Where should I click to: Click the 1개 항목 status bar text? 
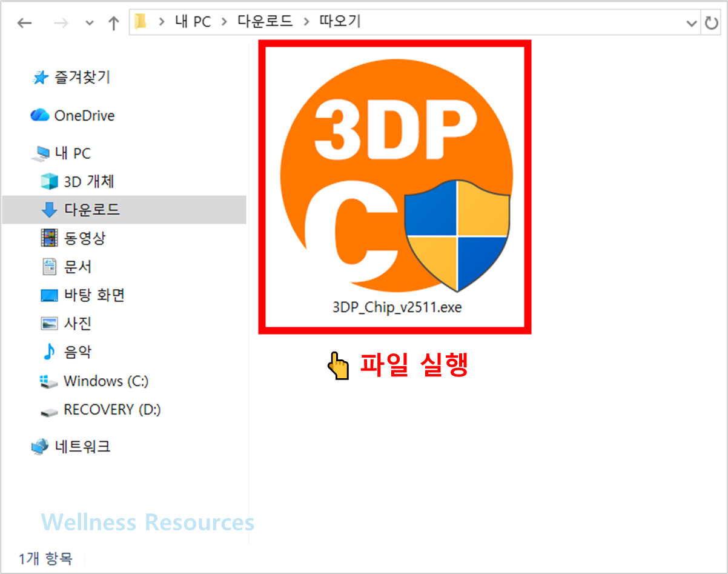tap(45, 558)
